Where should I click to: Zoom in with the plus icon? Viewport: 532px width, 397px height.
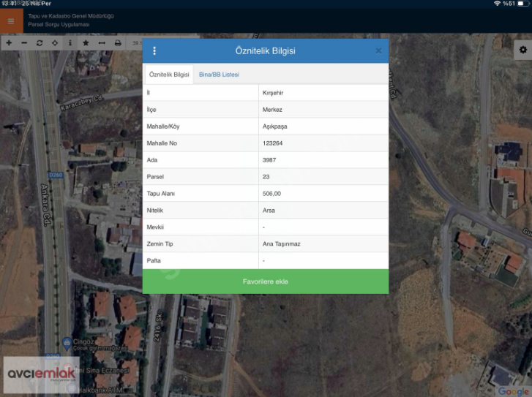[9, 43]
